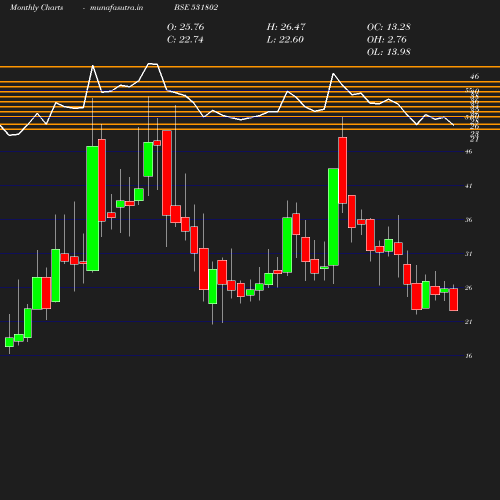The width and height of the screenshot is (500, 500).
Task: Click the 41 price axis label
Action: click(469, 186)
